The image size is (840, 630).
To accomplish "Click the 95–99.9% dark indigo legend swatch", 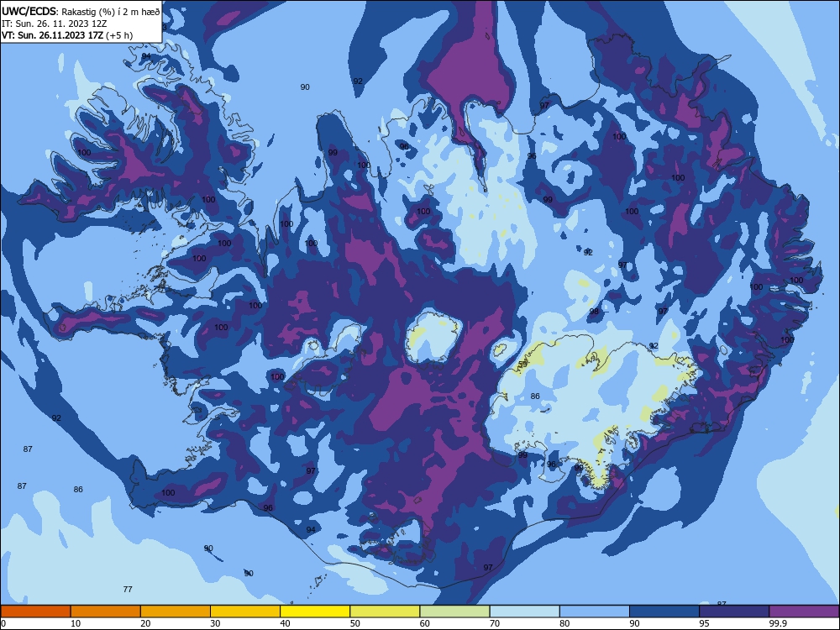I will click(734, 612).
